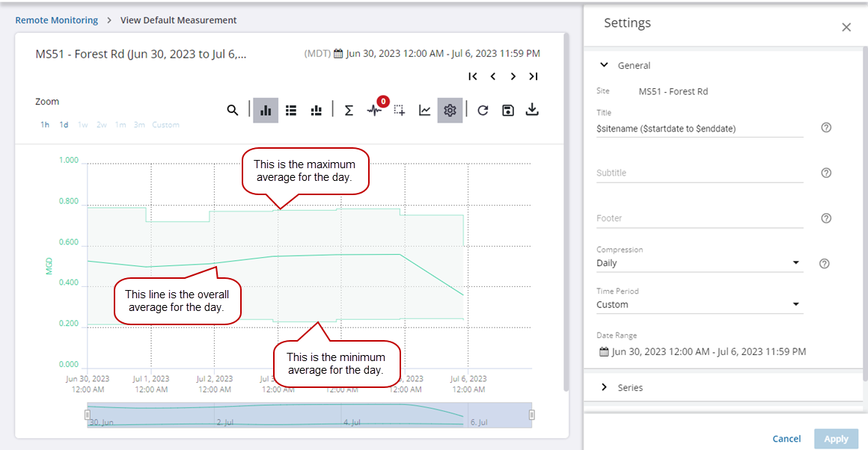Viewport: 868px width, 450px height.
Task: Download the chart using download icon
Action: pos(532,110)
